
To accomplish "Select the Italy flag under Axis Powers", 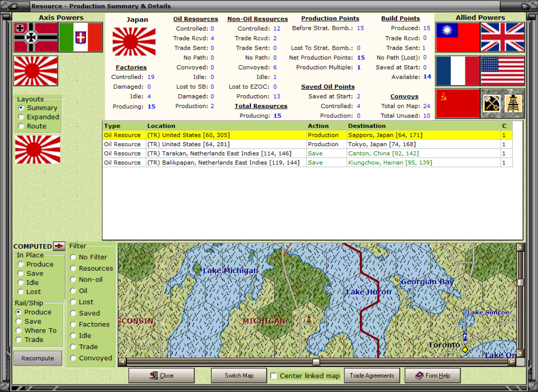I will [81, 37].
